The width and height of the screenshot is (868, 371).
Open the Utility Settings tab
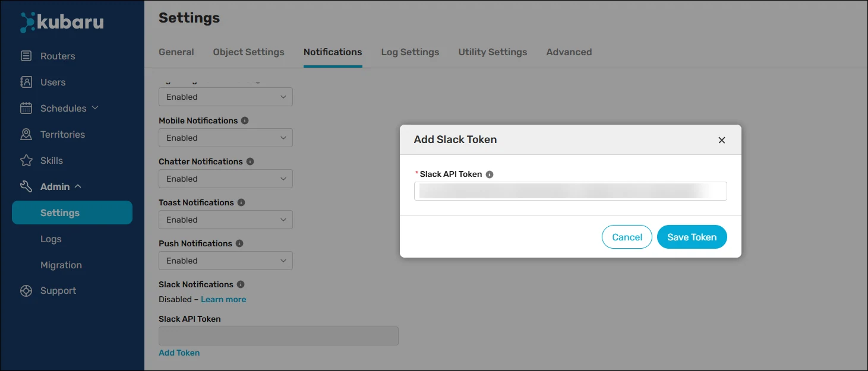pyautogui.click(x=493, y=52)
